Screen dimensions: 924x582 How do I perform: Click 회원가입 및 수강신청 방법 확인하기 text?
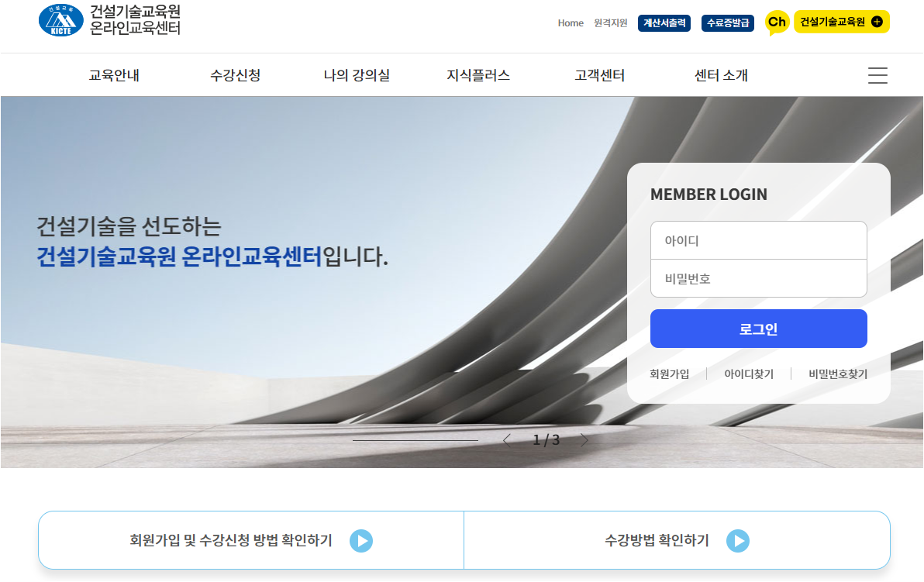click(x=231, y=541)
